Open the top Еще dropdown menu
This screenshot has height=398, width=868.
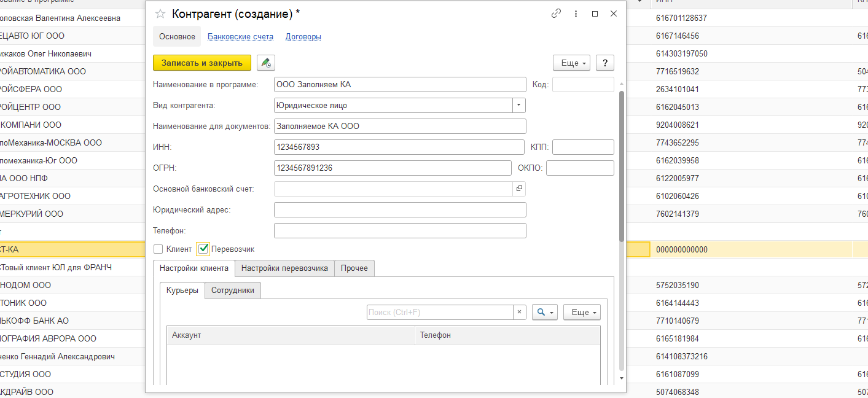click(x=572, y=63)
